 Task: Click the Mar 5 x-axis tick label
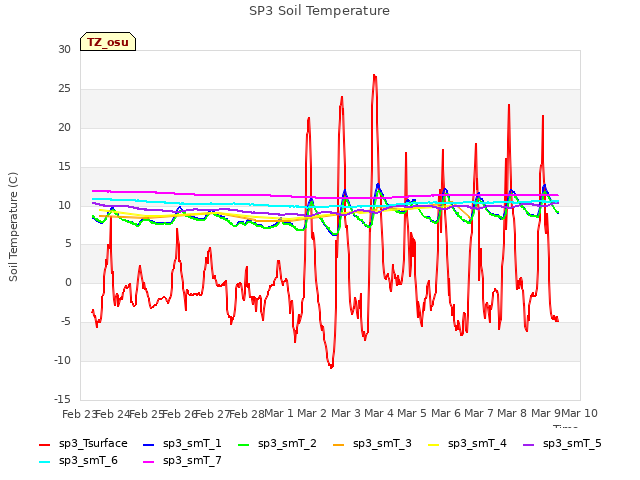[x=412, y=413]
